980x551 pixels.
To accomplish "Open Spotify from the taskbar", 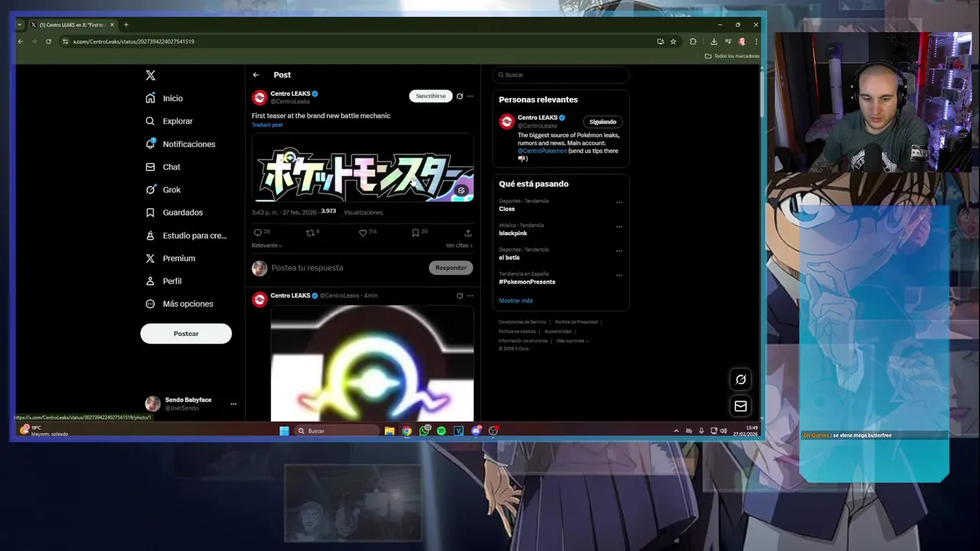I will click(442, 431).
